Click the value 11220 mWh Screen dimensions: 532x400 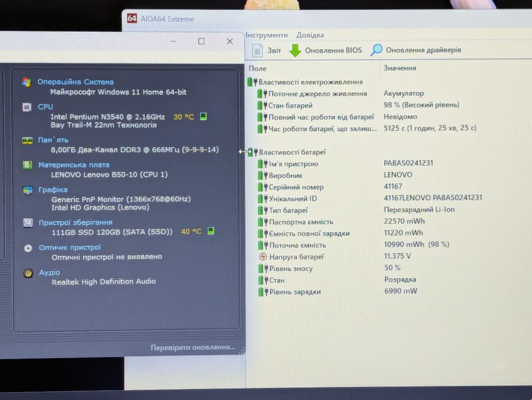[403, 233]
